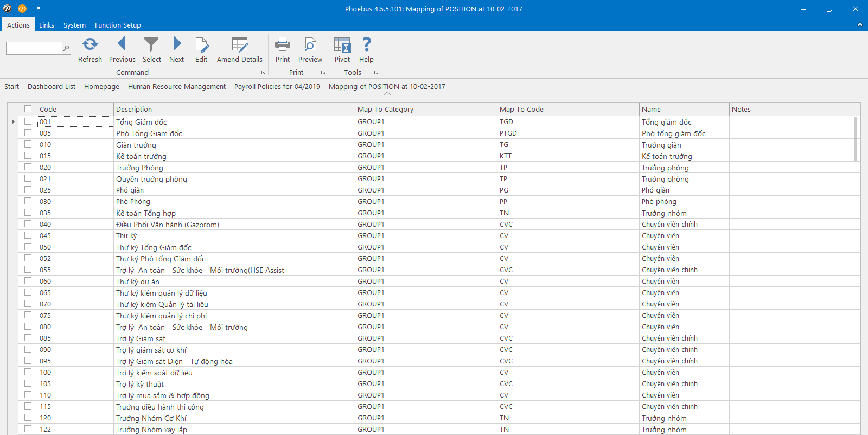This screenshot has width=868, height=435.
Task: Open the Actions ribbon tab
Action: tap(18, 25)
